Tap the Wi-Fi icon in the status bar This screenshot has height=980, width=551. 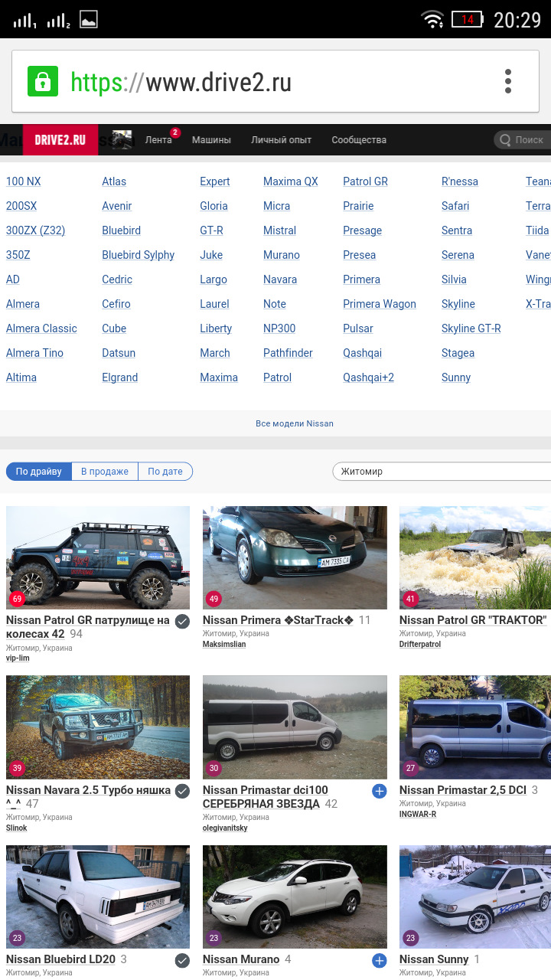[433, 19]
